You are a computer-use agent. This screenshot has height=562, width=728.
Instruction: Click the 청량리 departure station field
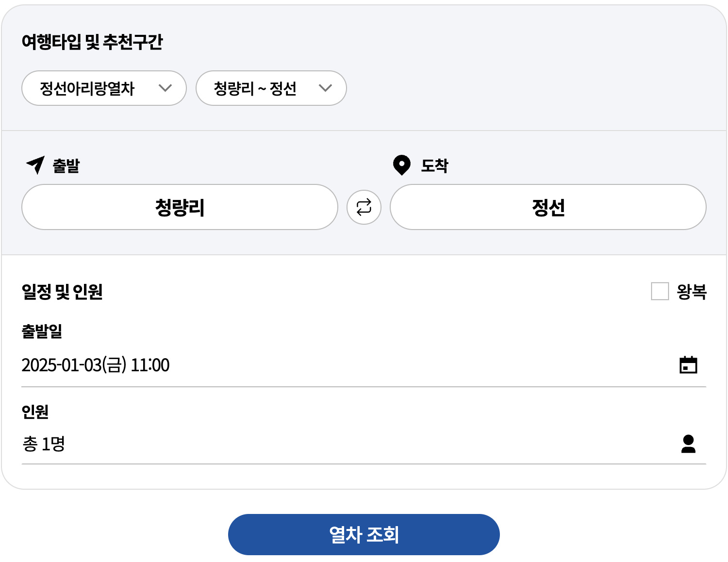tap(179, 207)
